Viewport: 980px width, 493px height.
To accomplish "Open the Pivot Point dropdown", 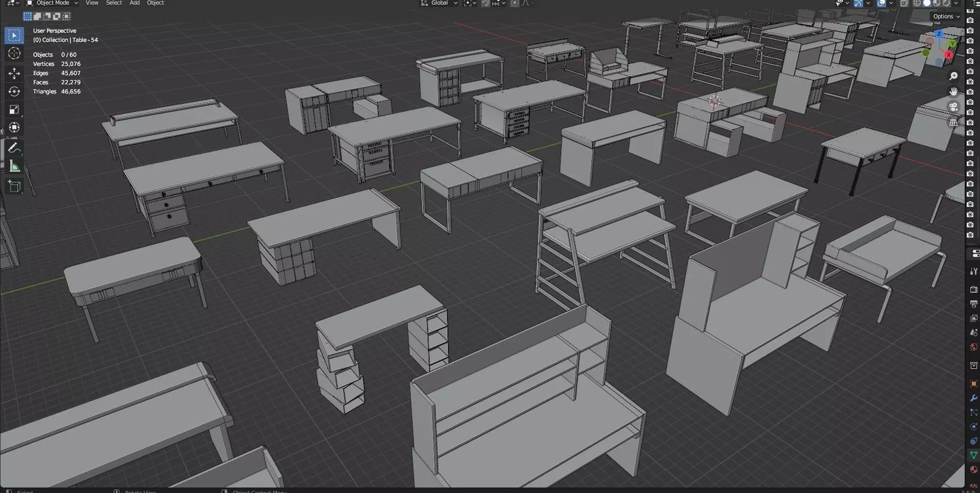I will (x=470, y=3).
